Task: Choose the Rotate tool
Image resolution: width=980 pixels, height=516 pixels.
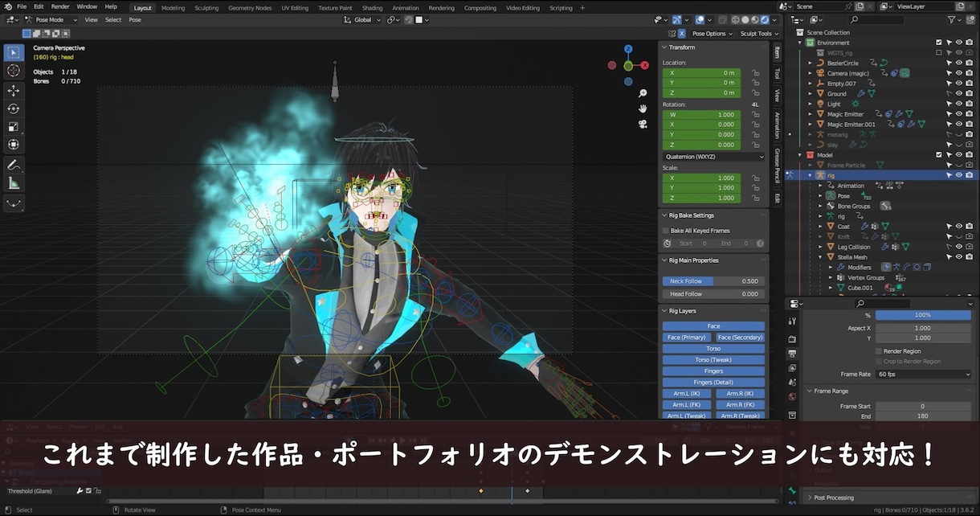Action: point(14,109)
